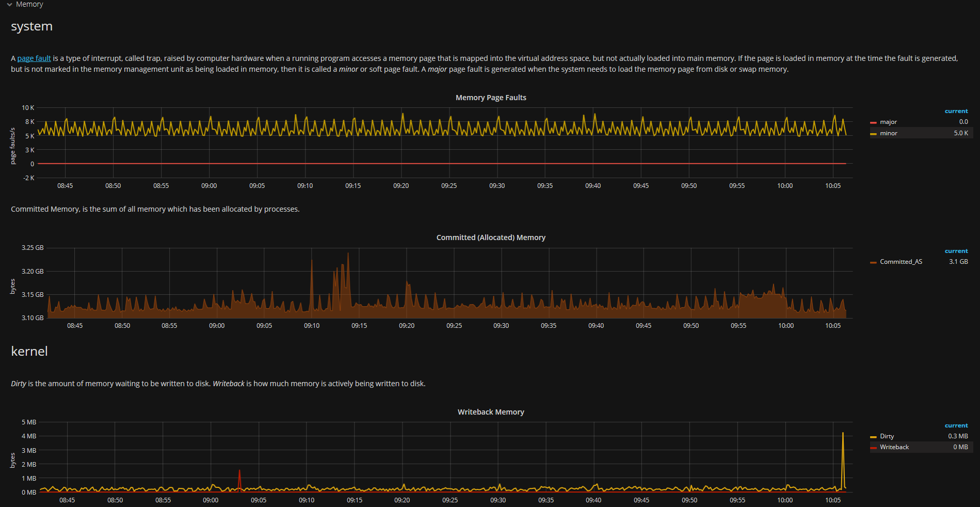This screenshot has height=507, width=980.
Task: Click the 10:00 tick on Committed Memory axis
Action: click(786, 326)
